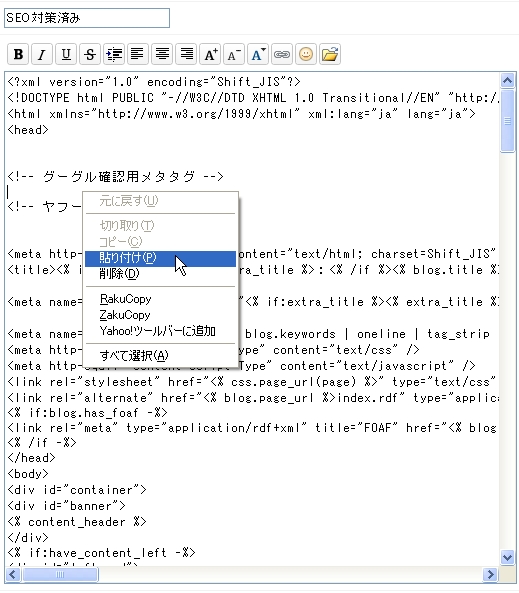Open font color dropdown
Viewport: 519px width, 593px height.
click(x=258, y=54)
